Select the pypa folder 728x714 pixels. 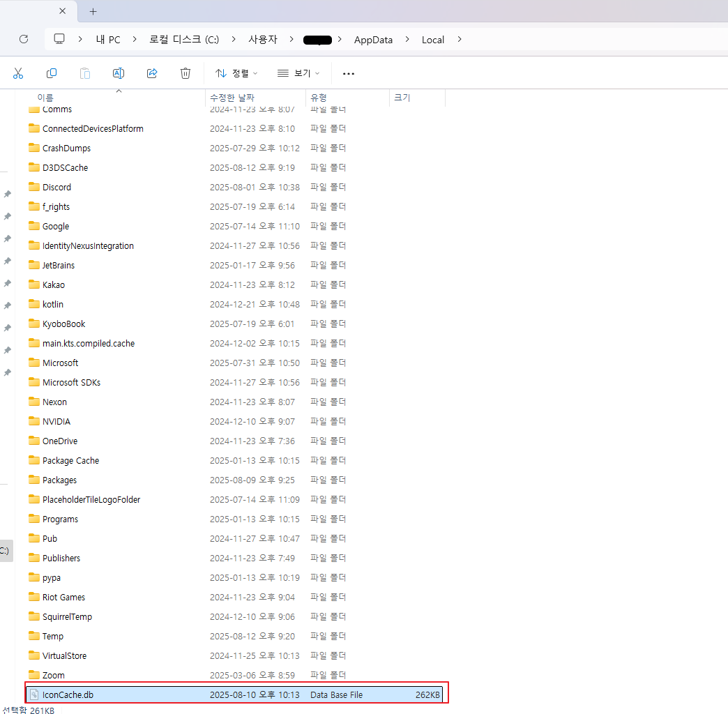[x=51, y=577]
